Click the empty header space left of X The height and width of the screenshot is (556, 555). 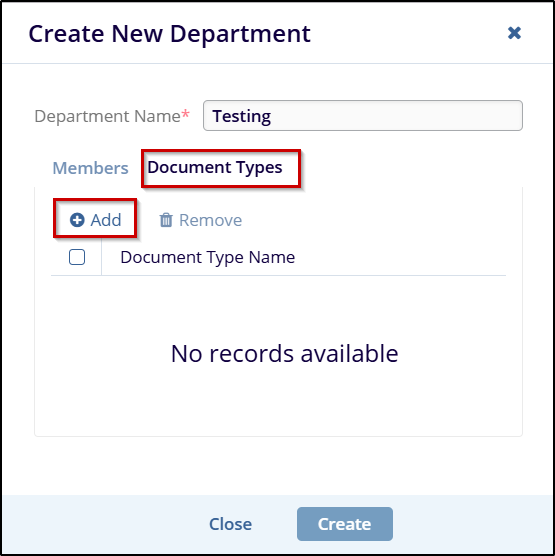[x=408, y=33]
